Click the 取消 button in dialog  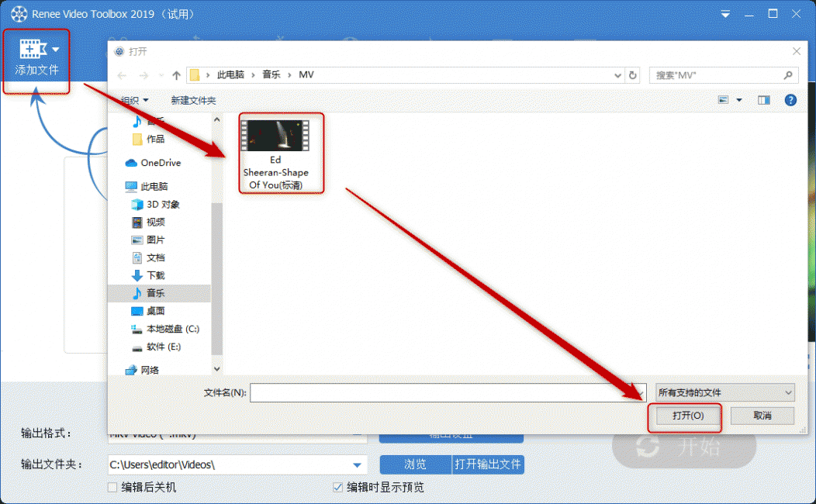(762, 416)
